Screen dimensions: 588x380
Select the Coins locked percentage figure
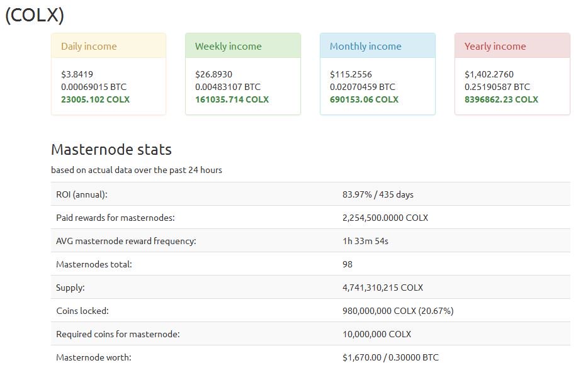point(437,310)
